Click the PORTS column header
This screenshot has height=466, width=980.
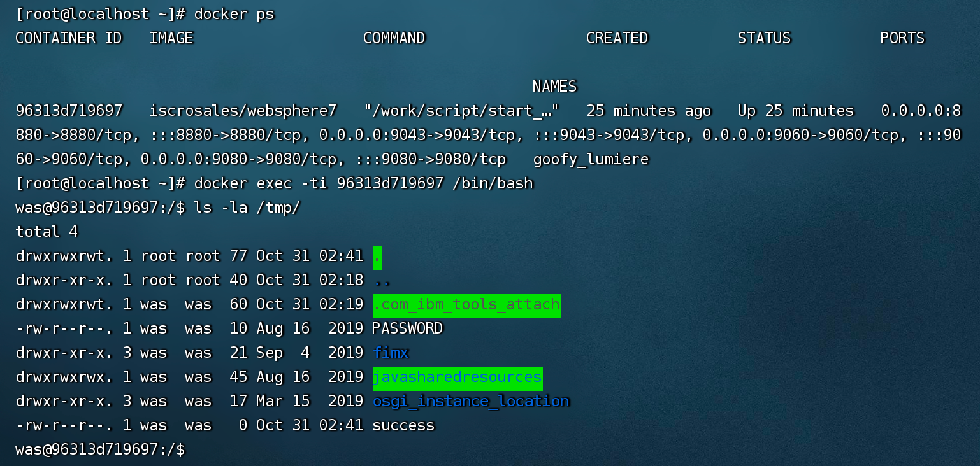click(x=902, y=38)
